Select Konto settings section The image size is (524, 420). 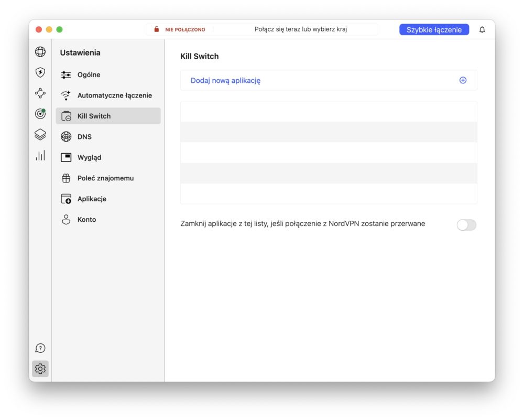(x=108, y=220)
